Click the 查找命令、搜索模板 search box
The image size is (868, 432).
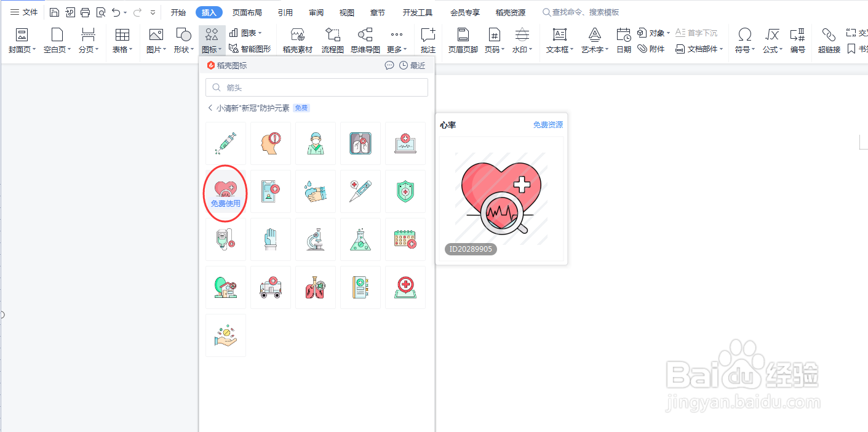tap(581, 12)
